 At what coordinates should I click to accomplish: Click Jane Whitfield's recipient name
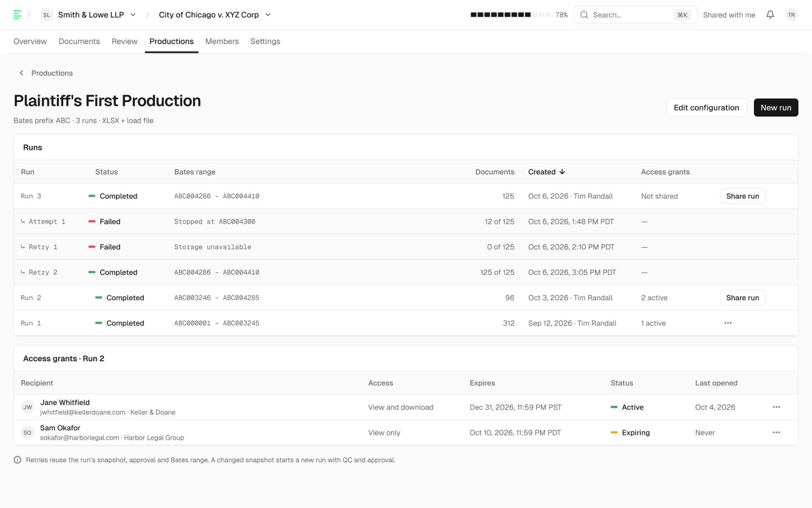pos(65,403)
